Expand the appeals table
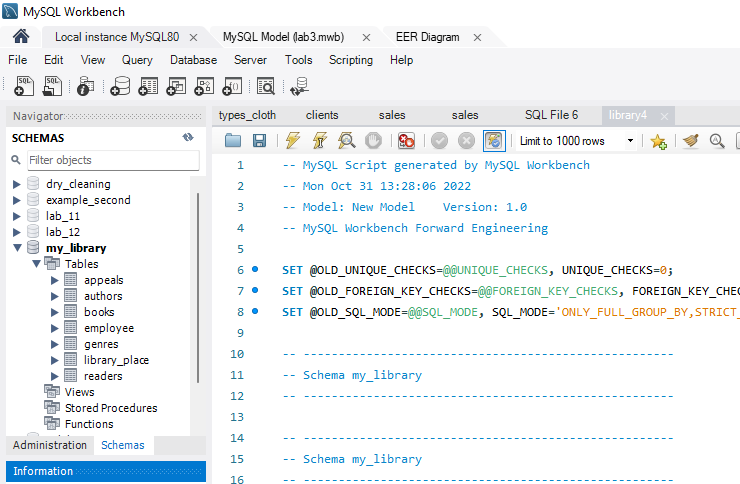 [x=55, y=280]
